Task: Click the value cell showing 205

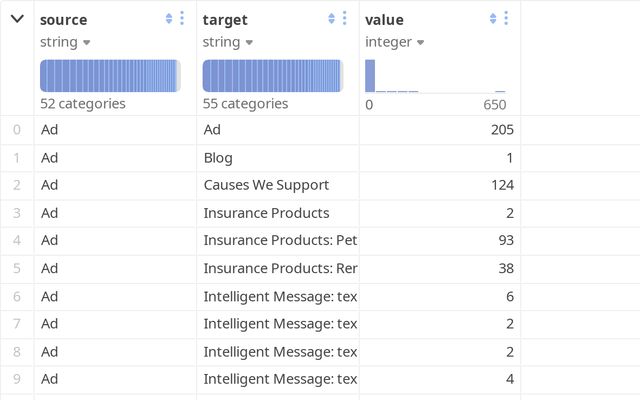Action: pyautogui.click(x=502, y=130)
